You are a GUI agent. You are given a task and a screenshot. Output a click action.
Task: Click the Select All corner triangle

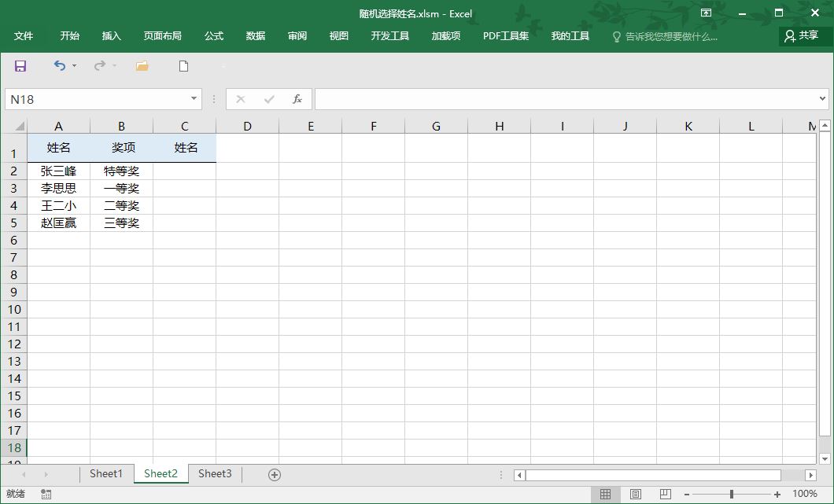(20, 126)
